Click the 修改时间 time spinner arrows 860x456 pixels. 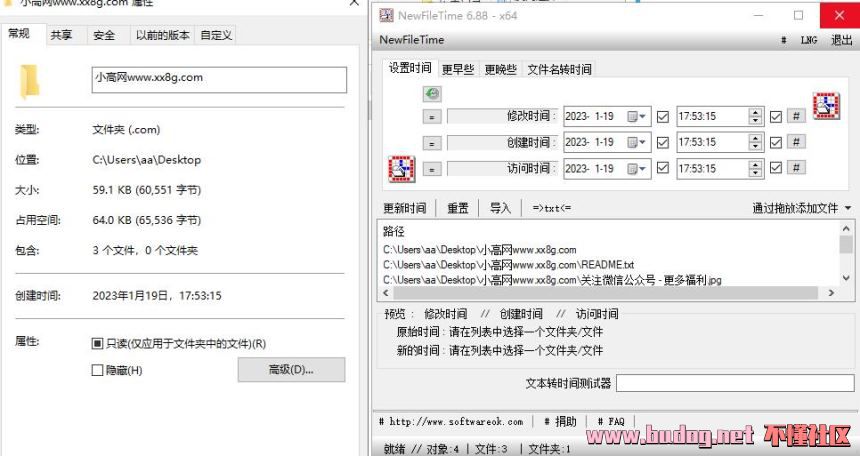[x=755, y=116]
